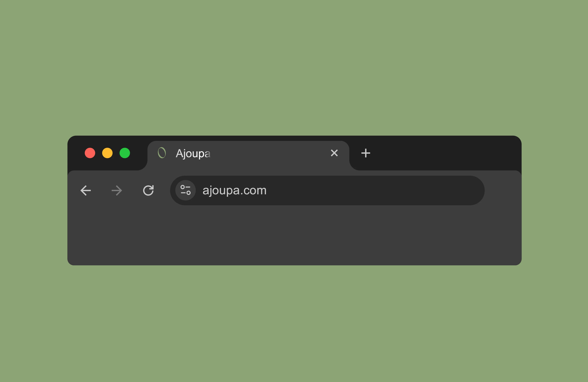This screenshot has height=382, width=588.
Task: Maximize the window with green button
Action: (x=125, y=153)
